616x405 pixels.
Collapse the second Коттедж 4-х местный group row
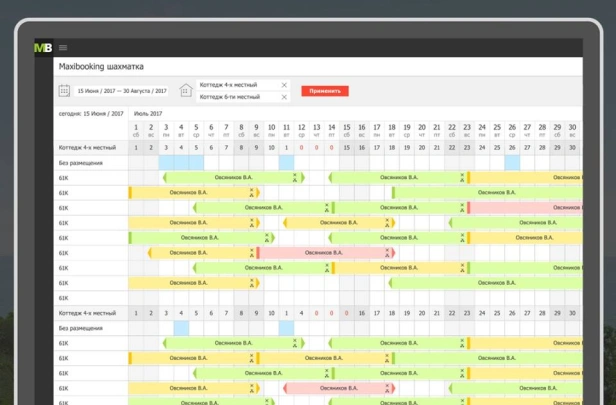point(87,313)
